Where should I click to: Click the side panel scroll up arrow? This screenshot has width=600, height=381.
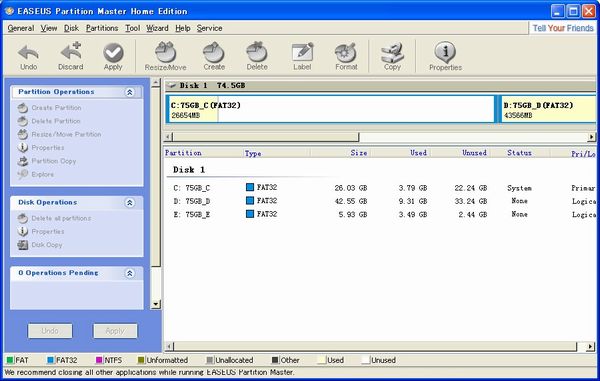point(156,83)
